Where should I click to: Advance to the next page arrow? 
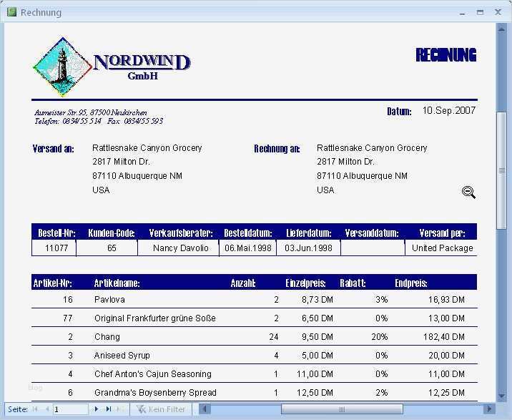coord(97,409)
